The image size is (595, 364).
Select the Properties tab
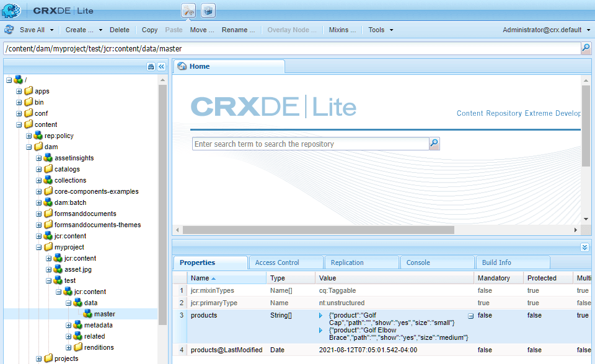tap(211, 262)
